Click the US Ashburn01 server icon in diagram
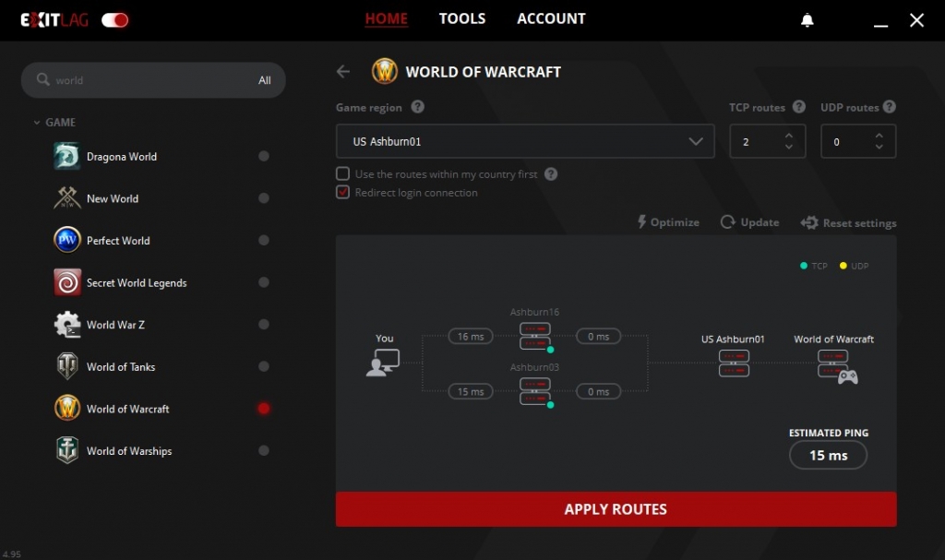The width and height of the screenshot is (945, 560). [734, 363]
